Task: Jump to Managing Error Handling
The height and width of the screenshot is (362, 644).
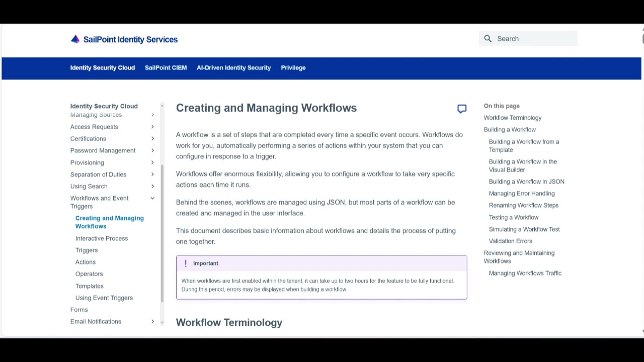Action: click(522, 194)
